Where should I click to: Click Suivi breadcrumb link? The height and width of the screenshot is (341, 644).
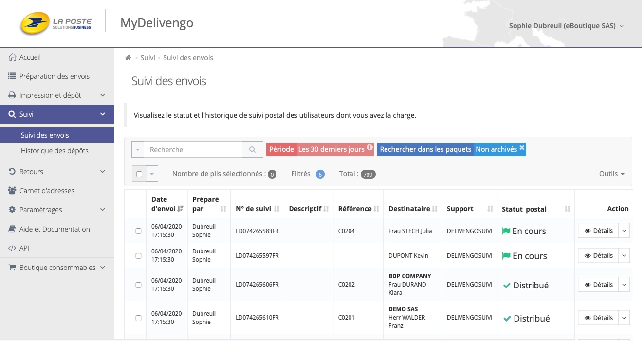(147, 58)
